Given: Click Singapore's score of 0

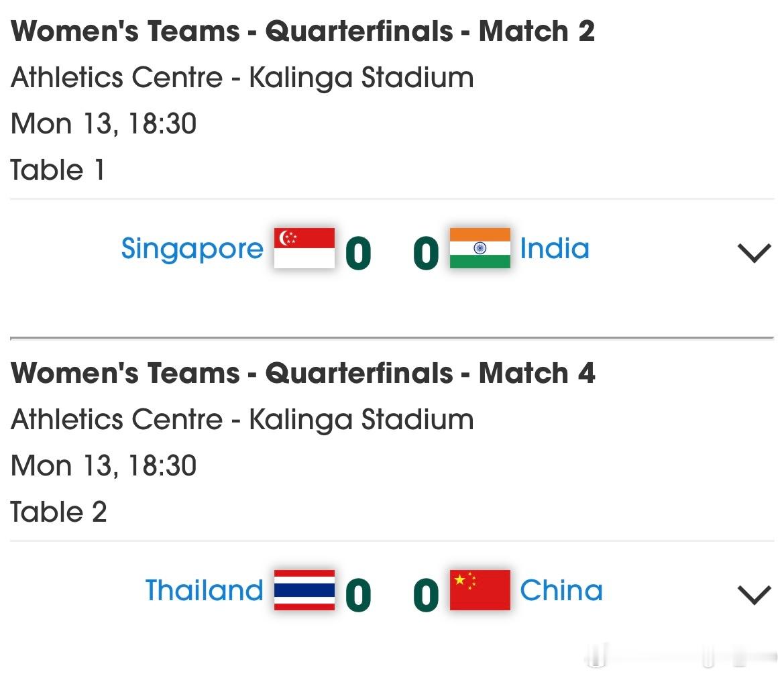Looking at the screenshot, I should click(x=358, y=253).
